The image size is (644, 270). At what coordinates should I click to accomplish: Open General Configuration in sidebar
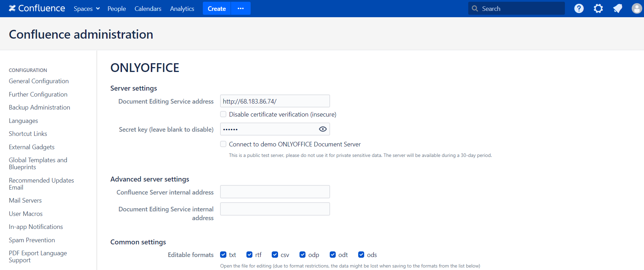point(39,81)
